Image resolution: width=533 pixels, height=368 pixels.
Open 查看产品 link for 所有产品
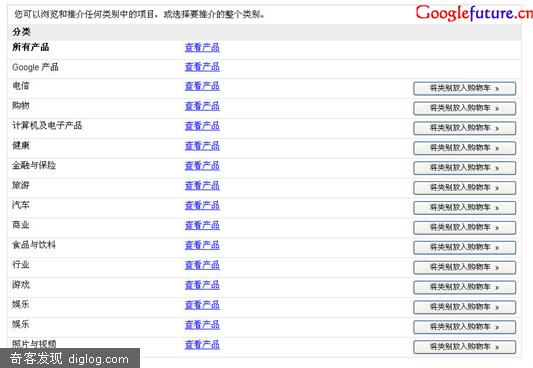tap(202, 47)
